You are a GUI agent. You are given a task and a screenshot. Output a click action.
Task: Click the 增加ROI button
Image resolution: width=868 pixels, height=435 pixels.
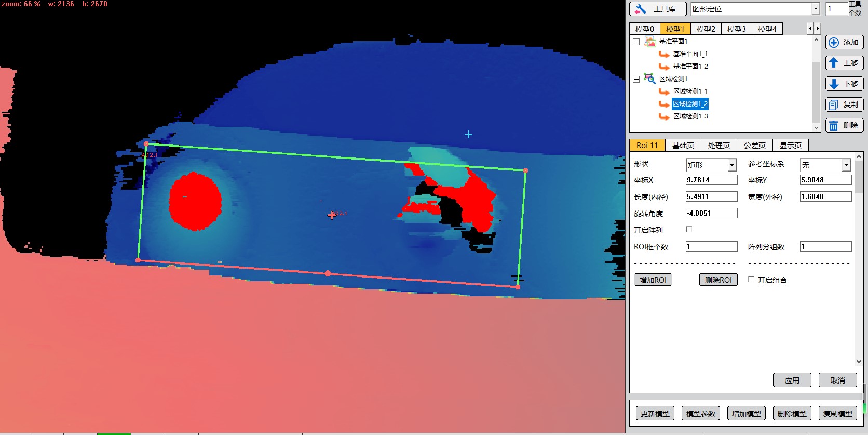point(653,280)
